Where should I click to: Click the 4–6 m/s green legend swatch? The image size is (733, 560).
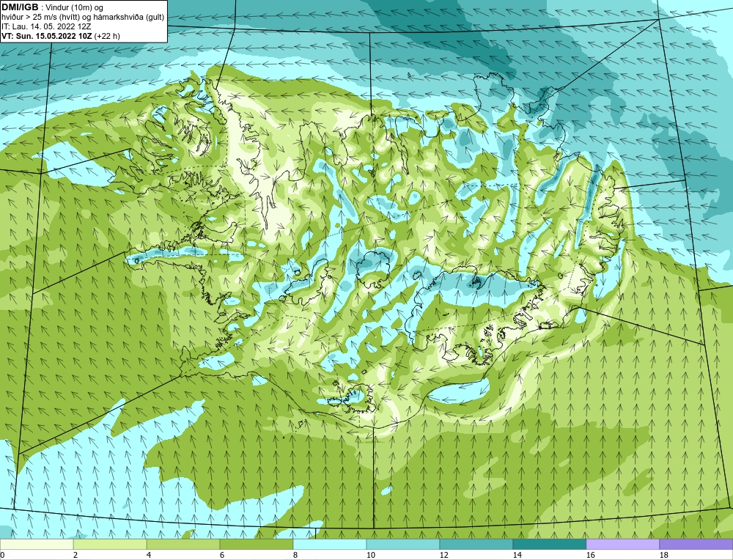pos(183,544)
